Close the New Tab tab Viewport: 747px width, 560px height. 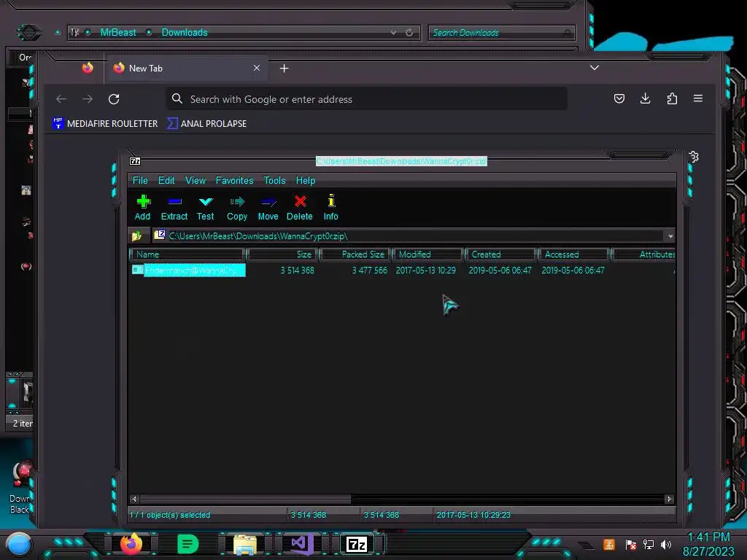pos(257,68)
